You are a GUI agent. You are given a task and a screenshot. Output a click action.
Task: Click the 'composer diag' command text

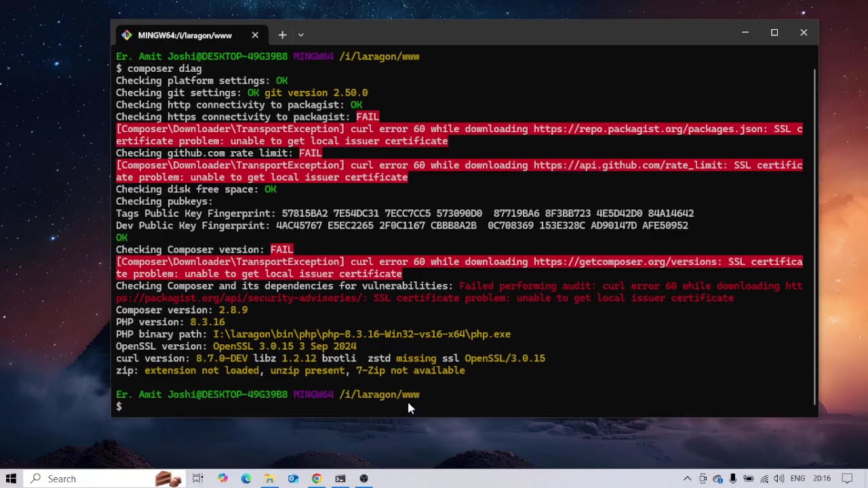[x=165, y=68]
